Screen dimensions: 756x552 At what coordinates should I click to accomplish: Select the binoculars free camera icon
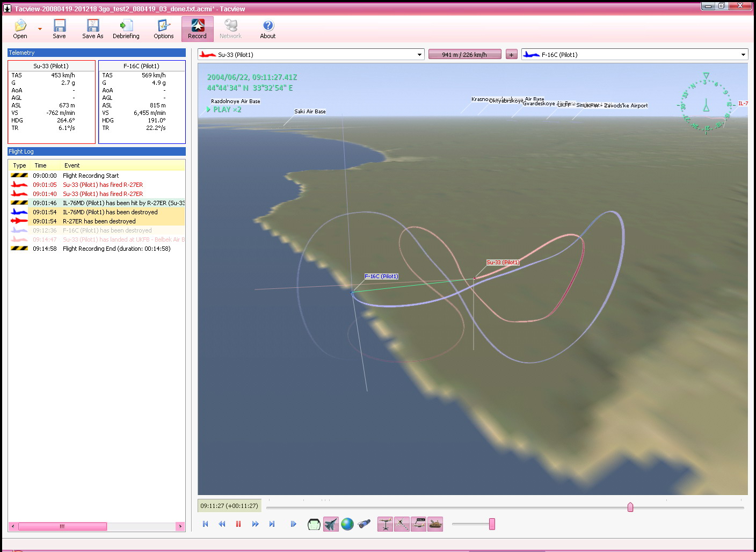[x=364, y=524]
